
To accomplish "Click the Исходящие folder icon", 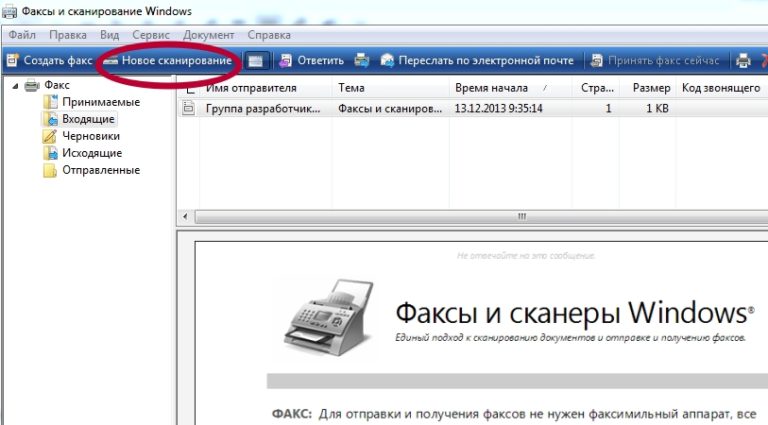I will (50, 153).
